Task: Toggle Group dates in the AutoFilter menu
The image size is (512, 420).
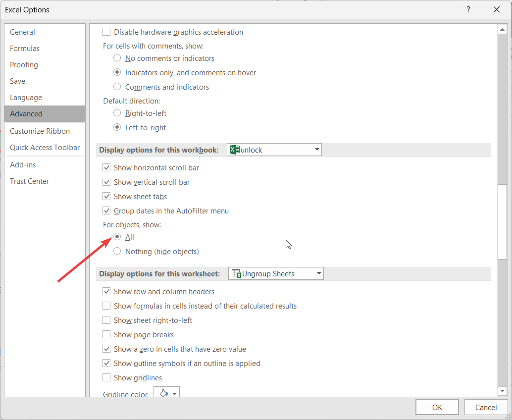Action: [x=106, y=210]
